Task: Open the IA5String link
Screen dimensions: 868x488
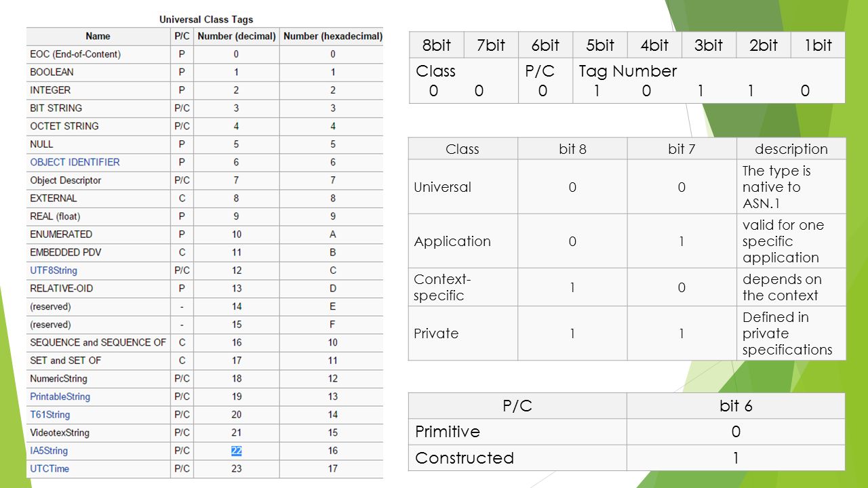Action: click(49, 451)
